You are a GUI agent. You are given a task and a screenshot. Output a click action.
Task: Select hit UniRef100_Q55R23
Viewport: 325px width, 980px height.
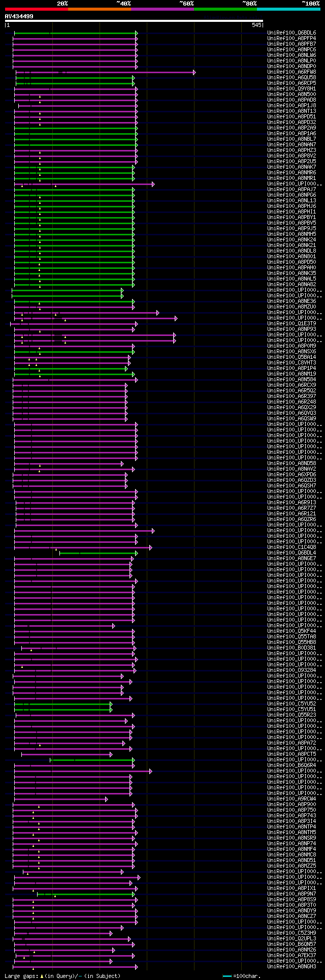291,715
